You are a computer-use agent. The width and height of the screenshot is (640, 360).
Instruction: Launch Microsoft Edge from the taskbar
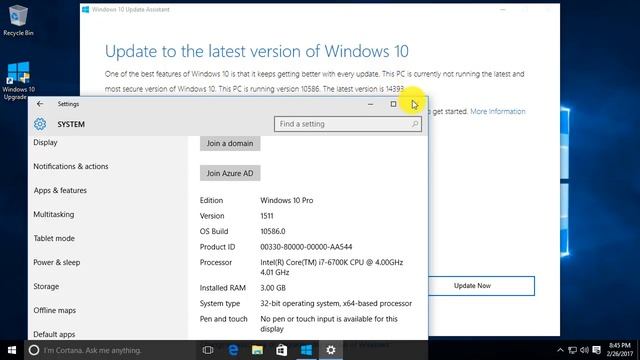(233, 350)
